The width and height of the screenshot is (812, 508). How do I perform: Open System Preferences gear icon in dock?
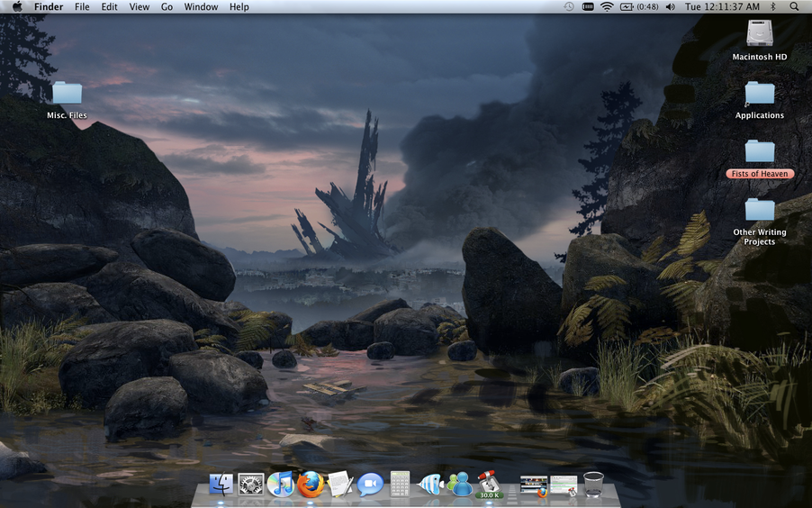tap(251, 485)
